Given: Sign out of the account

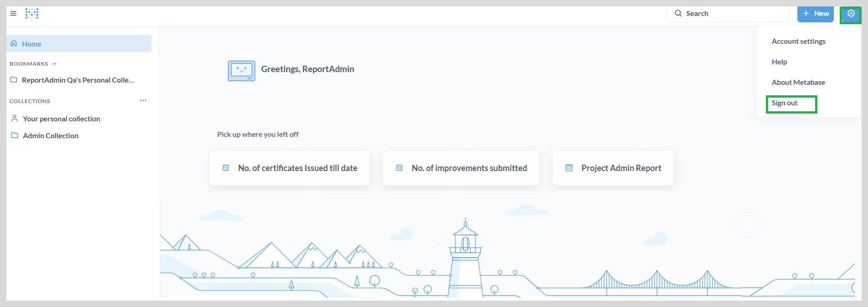Looking at the screenshot, I should (x=785, y=104).
